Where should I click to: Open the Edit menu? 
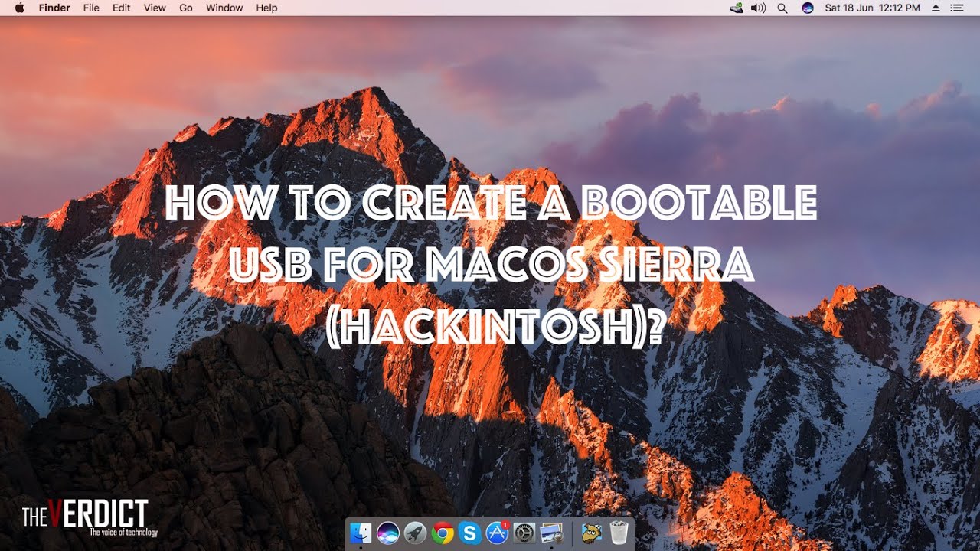[x=122, y=8]
